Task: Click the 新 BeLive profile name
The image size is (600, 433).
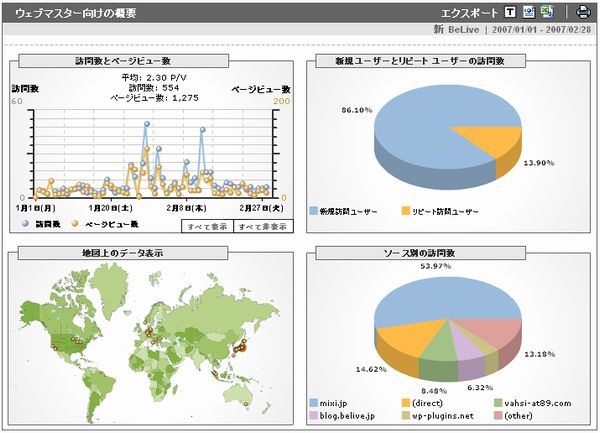Action: tap(456, 29)
